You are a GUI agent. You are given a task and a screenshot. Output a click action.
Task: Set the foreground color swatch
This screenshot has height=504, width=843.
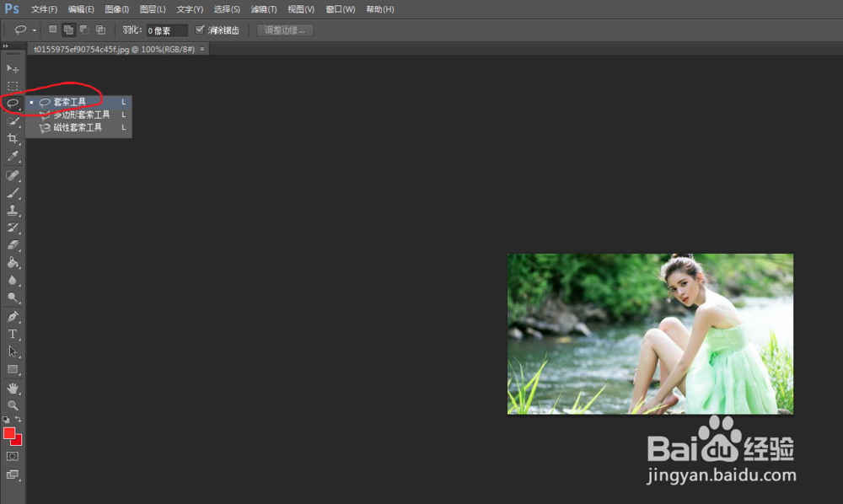pos(9,433)
